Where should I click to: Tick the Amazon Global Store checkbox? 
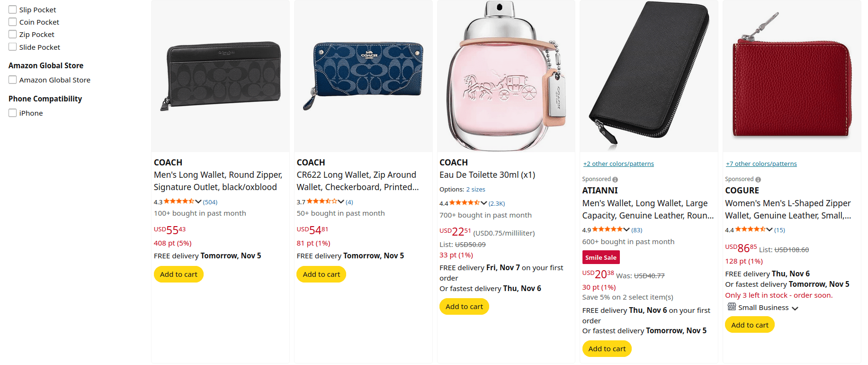pyautogui.click(x=13, y=80)
